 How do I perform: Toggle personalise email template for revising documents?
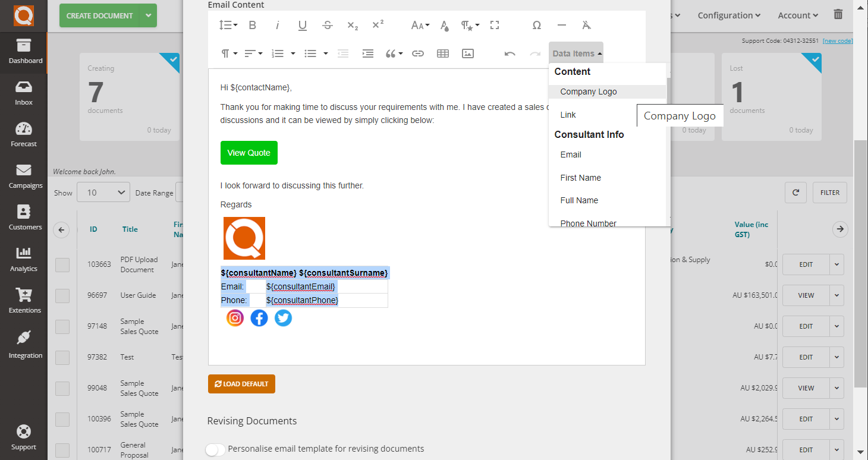click(215, 450)
